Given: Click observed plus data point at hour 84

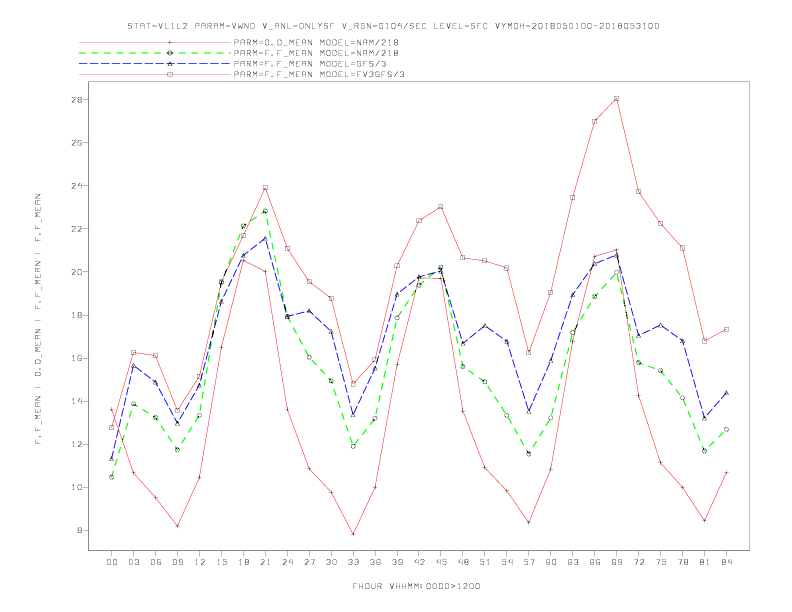Looking at the screenshot, I should click(726, 472).
